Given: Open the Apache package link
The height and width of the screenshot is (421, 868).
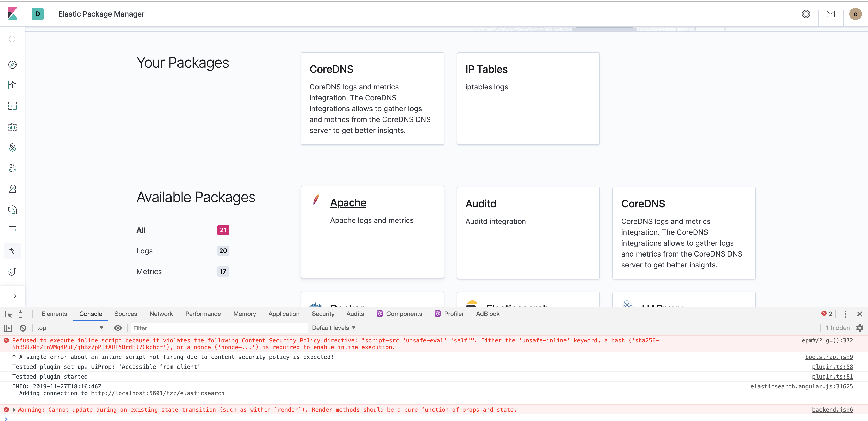Looking at the screenshot, I should pyautogui.click(x=348, y=202).
